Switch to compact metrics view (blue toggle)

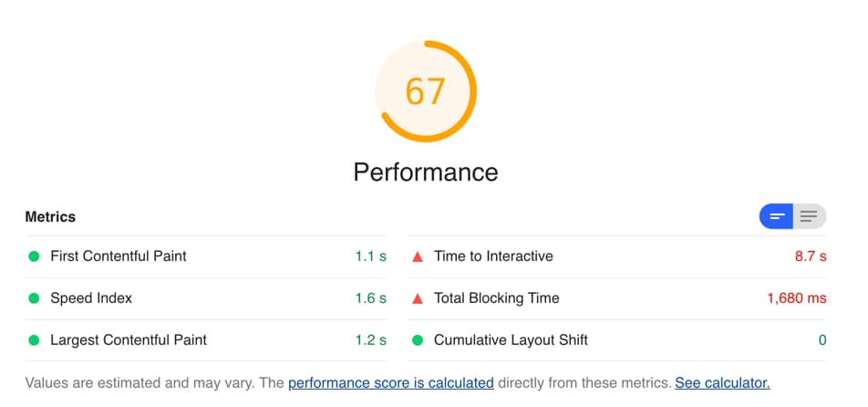pos(776,216)
